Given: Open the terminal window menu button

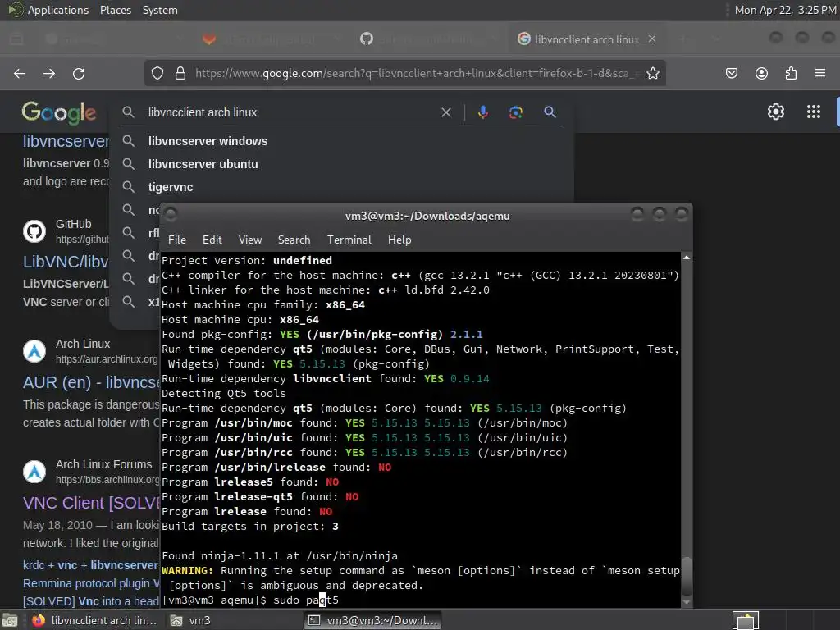Looking at the screenshot, I should [171, 215].
